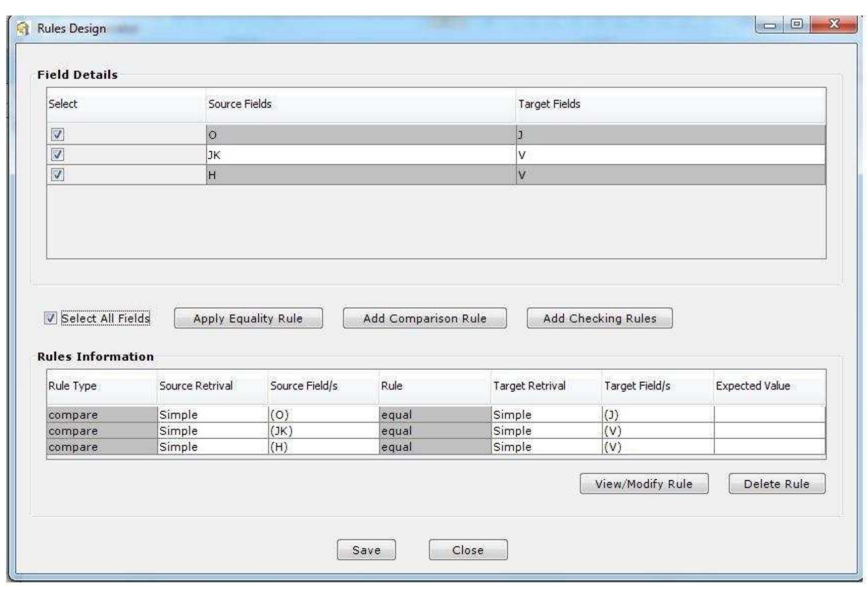
Task: Select target field V in the H row
Action: (x=671, y=175)
